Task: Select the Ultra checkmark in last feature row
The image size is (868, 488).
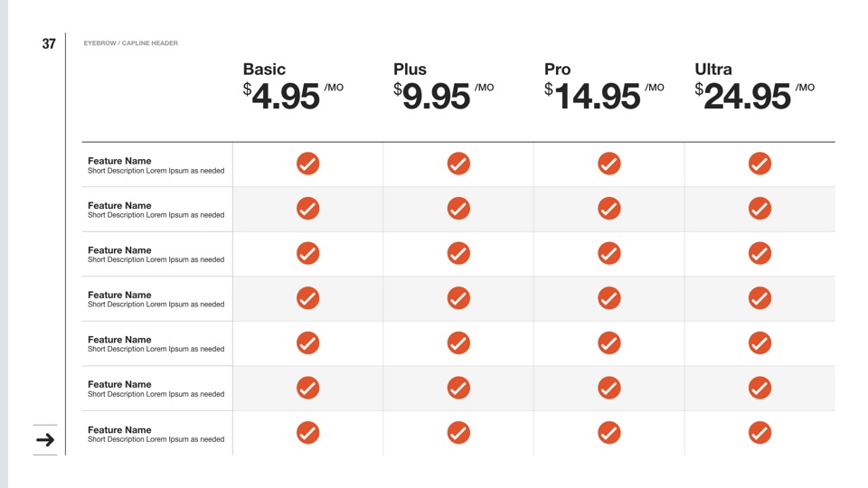Action: 759,433
